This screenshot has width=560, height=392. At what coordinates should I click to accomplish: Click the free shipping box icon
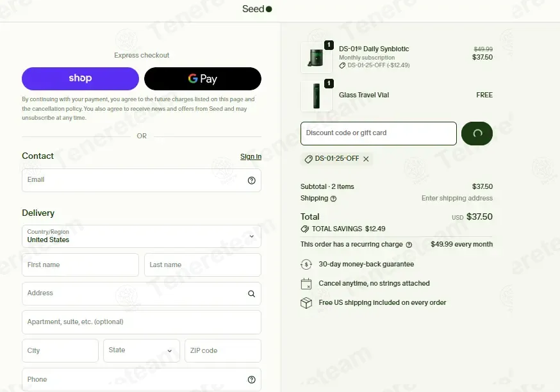tap(306, 303)
